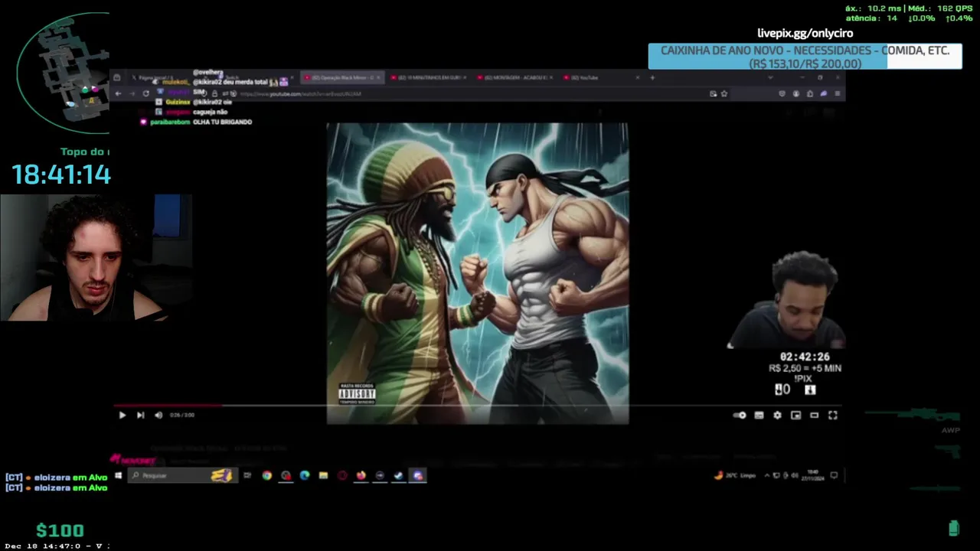Open the browser hamburger menu
The image size is (980, 551).
tap(837, 93)
